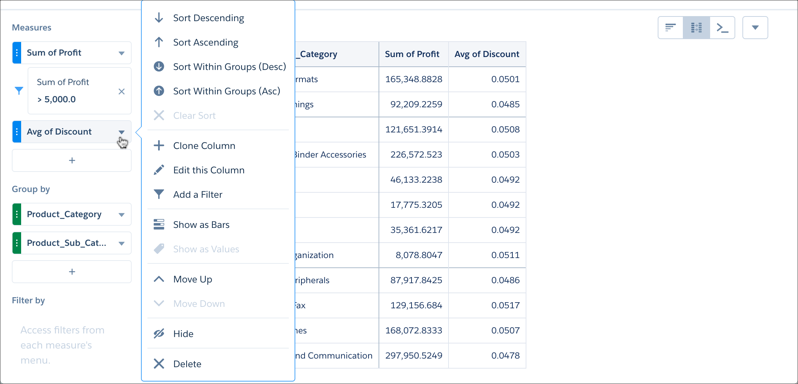This screenshot has width=798, height=384.
Task: Click the Sum of Profit column header
Action: (412, 54)
